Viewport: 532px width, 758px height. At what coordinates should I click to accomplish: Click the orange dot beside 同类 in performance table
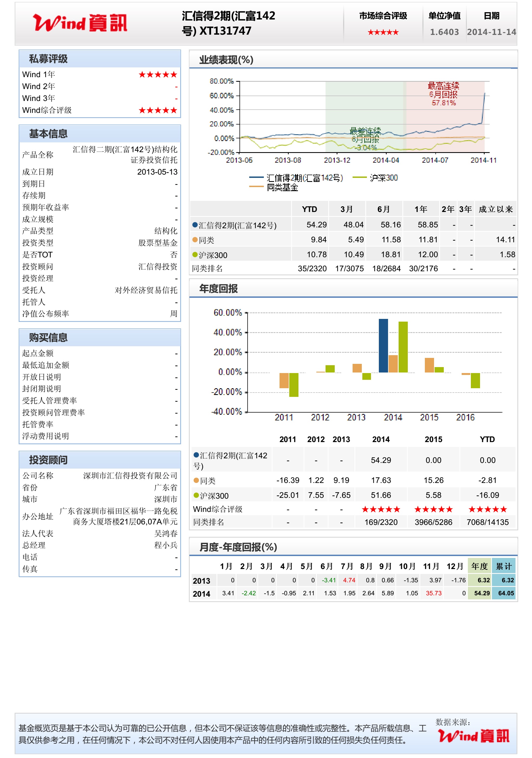(195, 240)
